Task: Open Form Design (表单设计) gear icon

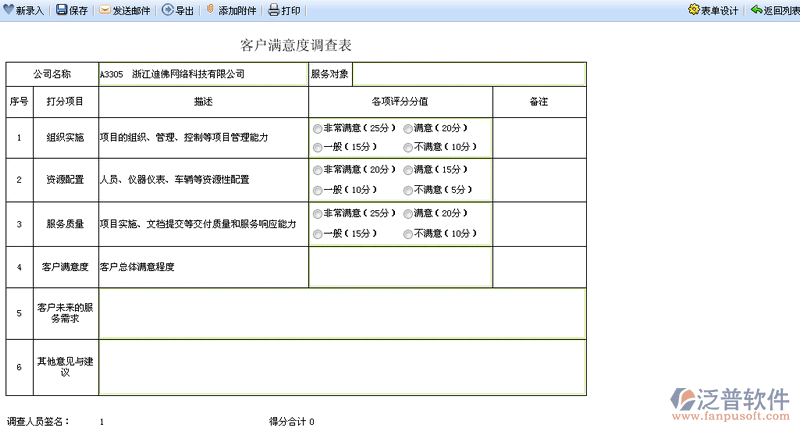Action: pos(693,10)
